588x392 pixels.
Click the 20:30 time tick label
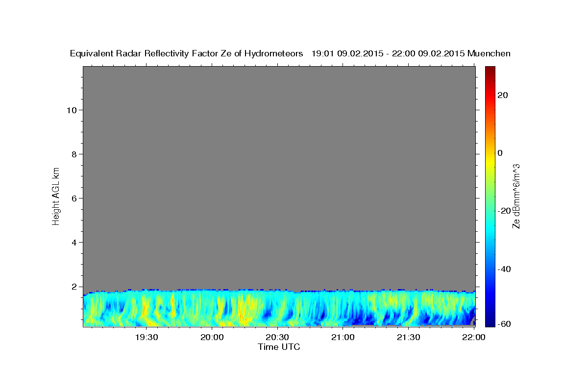(277, 337)
